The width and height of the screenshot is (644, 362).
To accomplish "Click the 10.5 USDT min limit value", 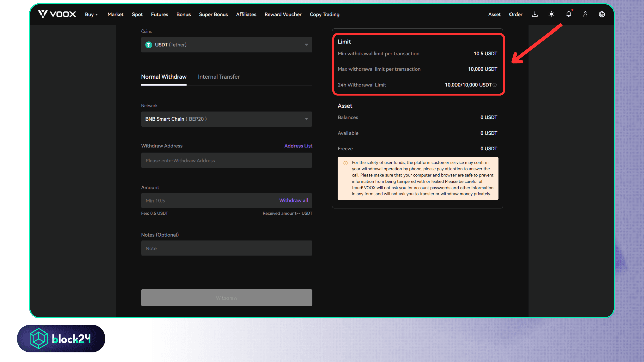I will click(x=485, y=54).
